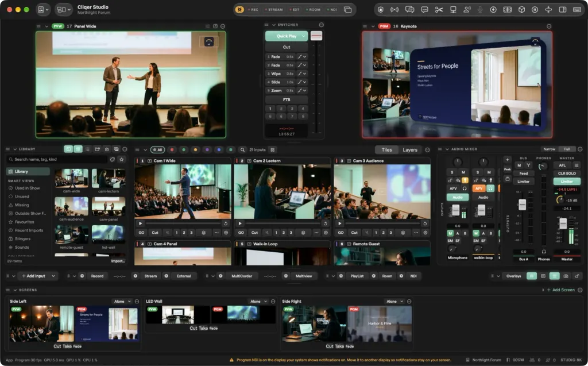This screenshot has height=366, width=588.
Task: Click the FTB button in the Switcher
Action: (x=287, y=100)
